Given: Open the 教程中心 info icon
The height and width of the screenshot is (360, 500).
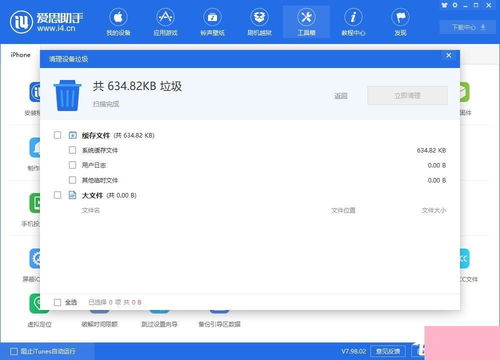Looking at the screenshot, I should (353, 17).
